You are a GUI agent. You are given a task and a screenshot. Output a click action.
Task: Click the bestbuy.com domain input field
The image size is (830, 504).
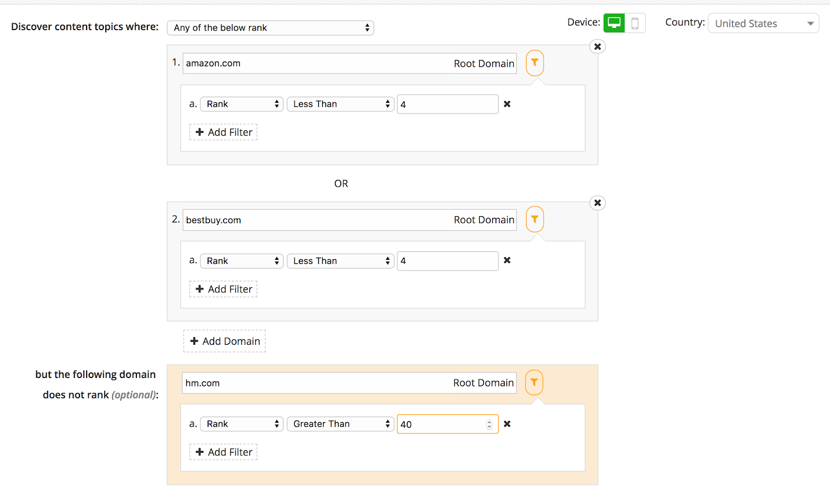click(x=316, y=220)
